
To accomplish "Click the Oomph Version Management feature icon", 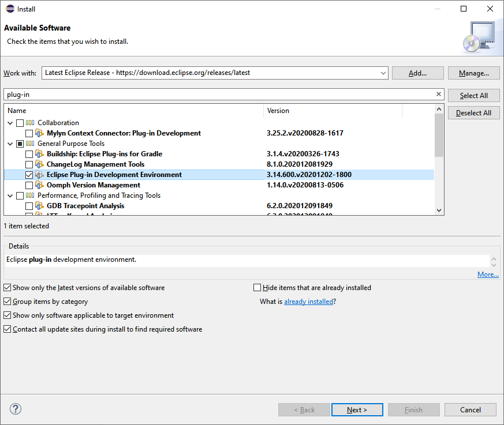I will (39, 185).
